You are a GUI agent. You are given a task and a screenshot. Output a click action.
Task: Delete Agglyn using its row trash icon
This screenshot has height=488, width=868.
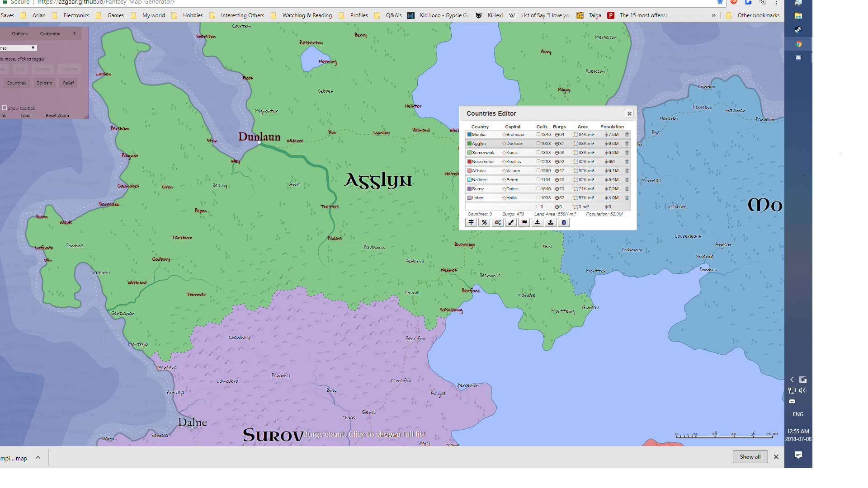tap(627, 143)
